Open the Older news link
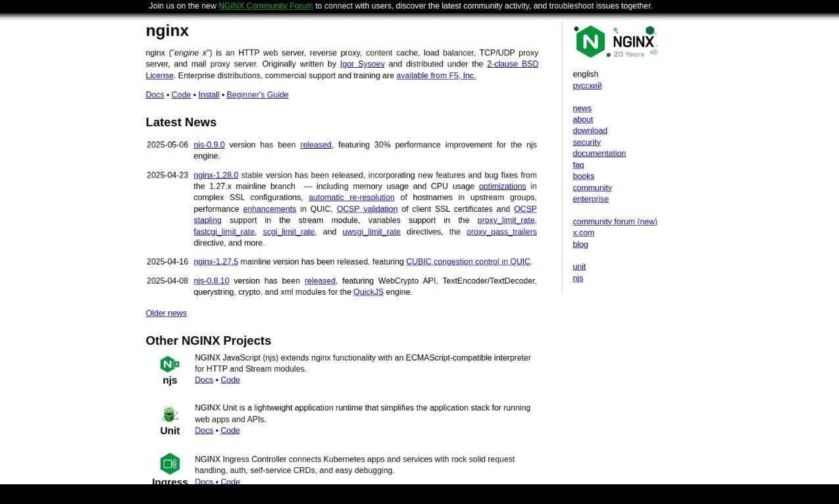This screenshot has height=504, width=839. pyautogui.click(x=166, y=313)
